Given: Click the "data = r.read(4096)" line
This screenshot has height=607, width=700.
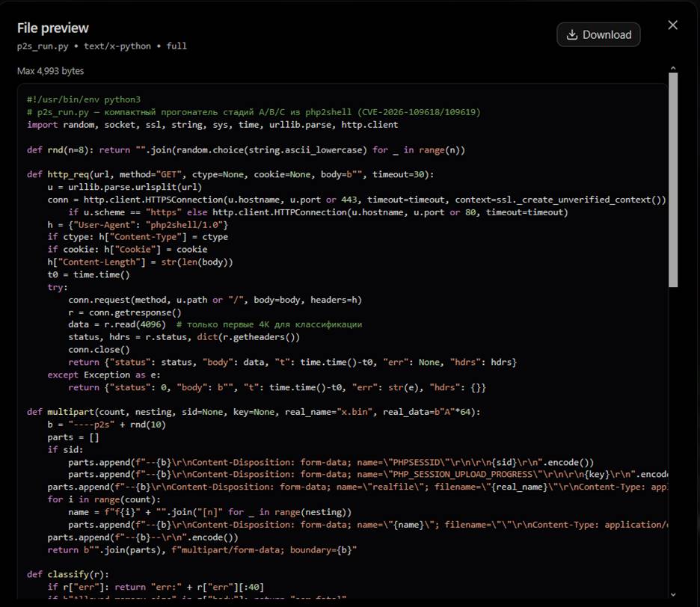Looking at the screenshot, I should (215, 324).
